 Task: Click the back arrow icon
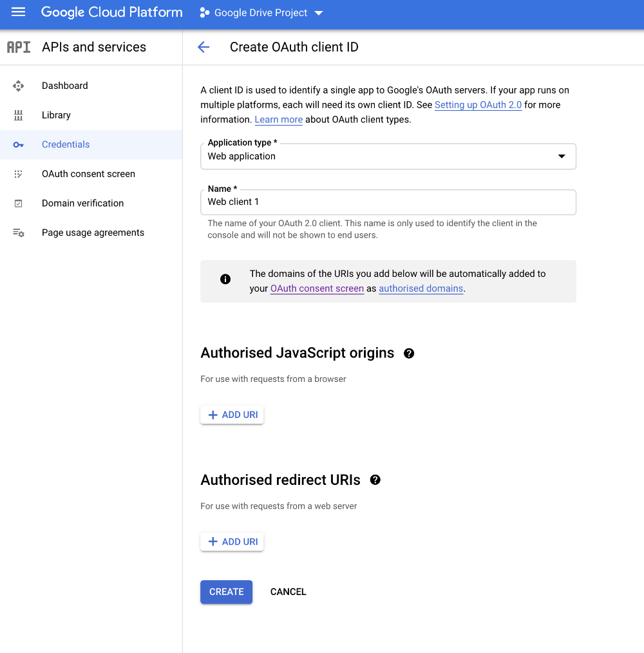pyautogui.click(x=204, y=47)
